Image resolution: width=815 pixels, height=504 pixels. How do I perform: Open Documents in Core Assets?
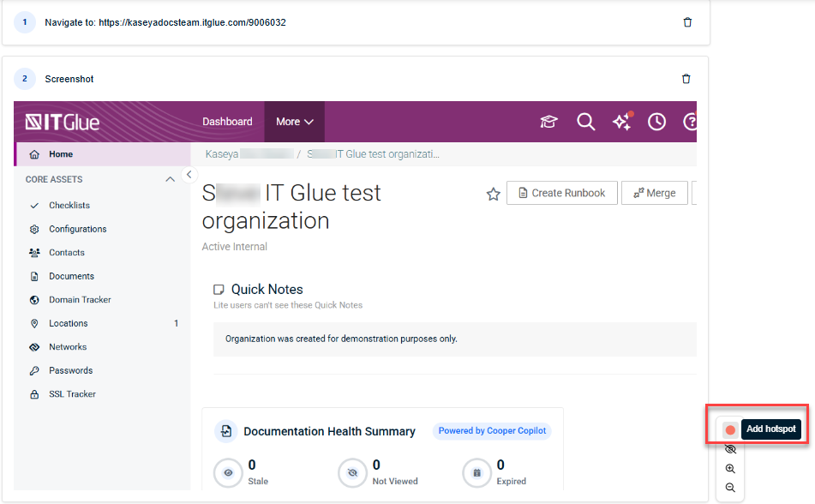pos(71,276)
